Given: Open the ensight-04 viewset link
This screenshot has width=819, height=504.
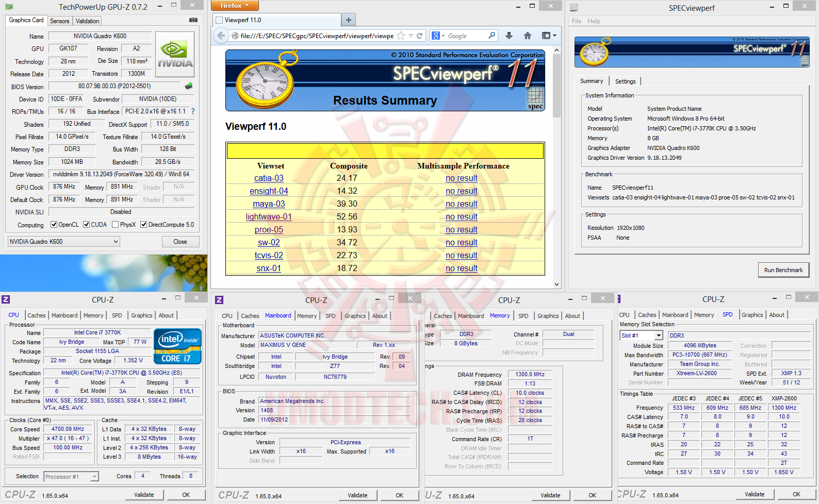Looking at the screenshot, I should tap(269, 191).
